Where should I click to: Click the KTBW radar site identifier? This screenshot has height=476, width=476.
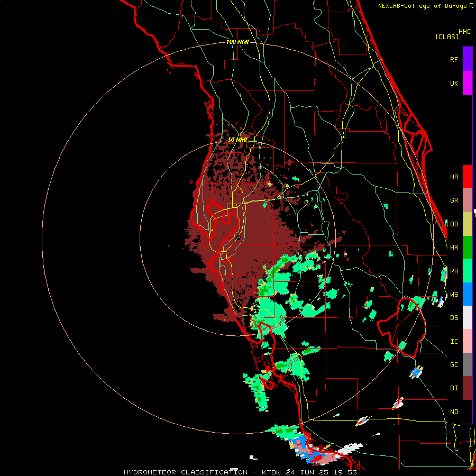point(271,472)
